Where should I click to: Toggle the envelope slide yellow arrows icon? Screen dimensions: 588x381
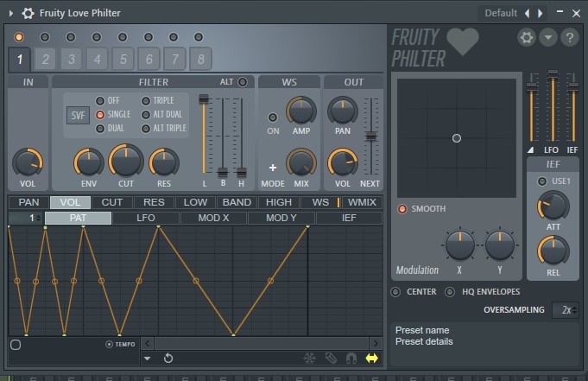[371, 359]
